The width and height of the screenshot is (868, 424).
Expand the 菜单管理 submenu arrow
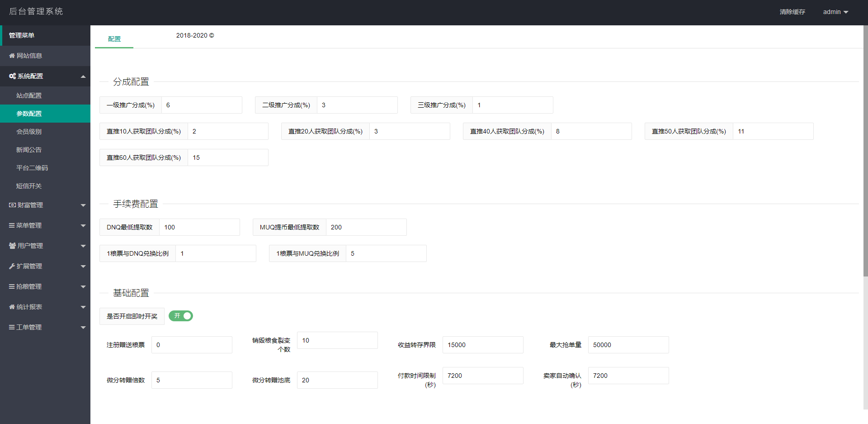(83, 226)
